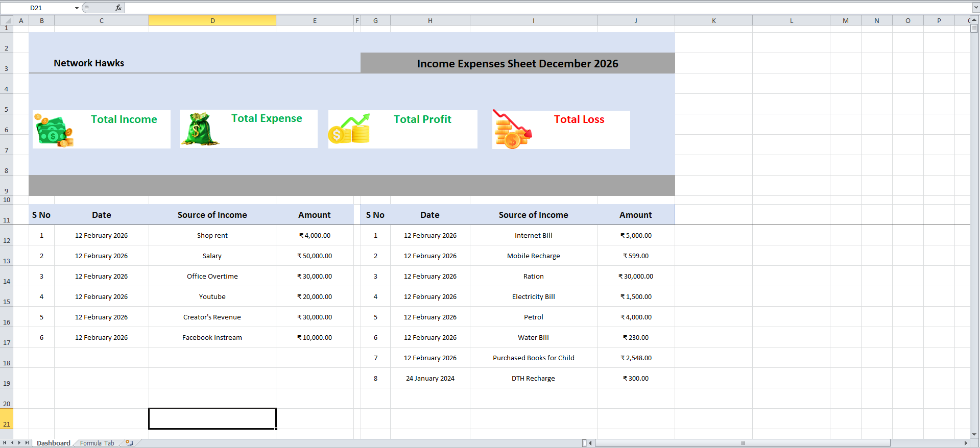Click the 'Network Hawks' title cell

(x=89, y=63)
